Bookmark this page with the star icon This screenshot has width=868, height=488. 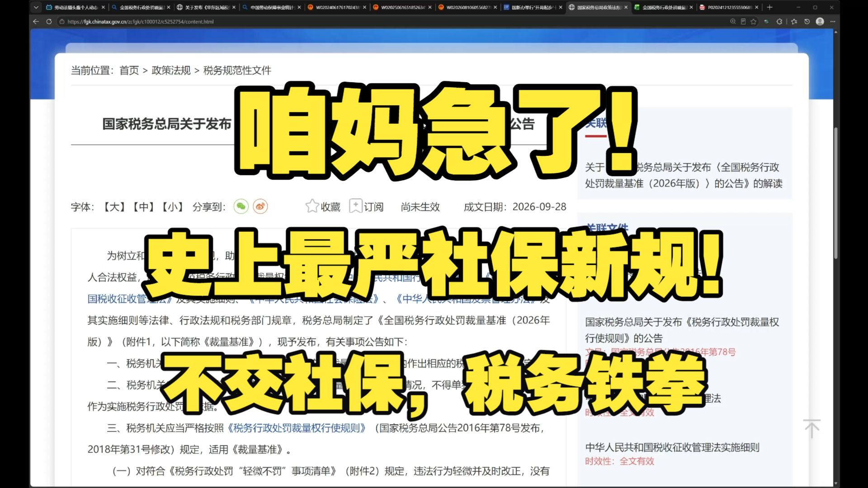click(754, 21)
